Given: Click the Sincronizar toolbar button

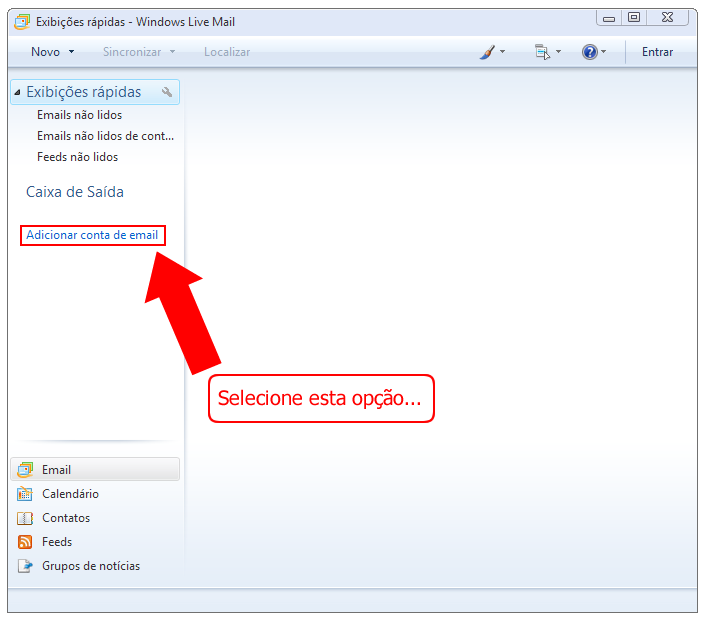Looking at the screenshot, I should pos(132,52).
